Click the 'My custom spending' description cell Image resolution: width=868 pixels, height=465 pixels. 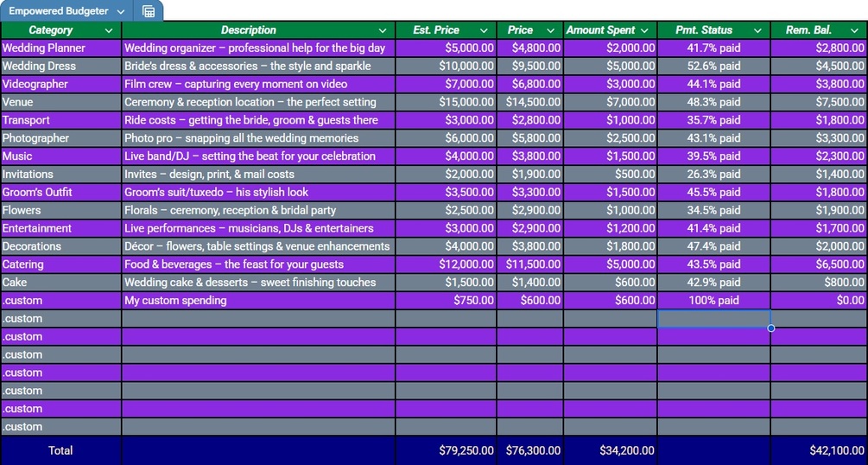[x=258, y=301]
